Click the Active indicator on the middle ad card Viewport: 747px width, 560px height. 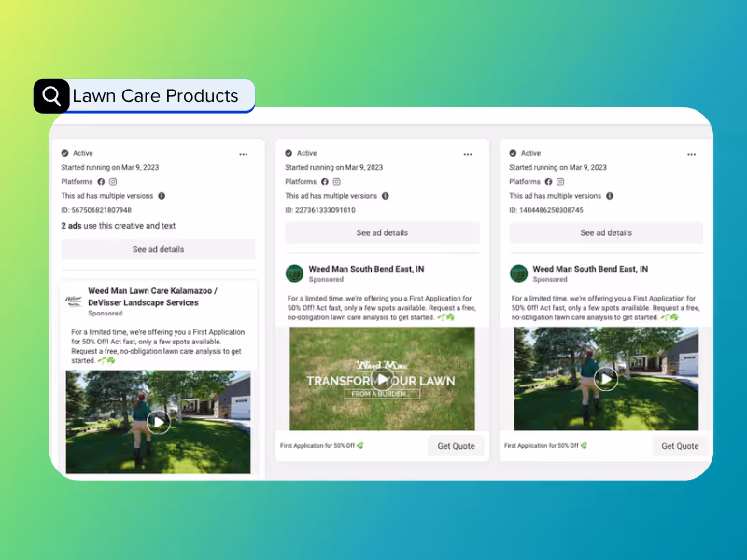tap(288, 153)
